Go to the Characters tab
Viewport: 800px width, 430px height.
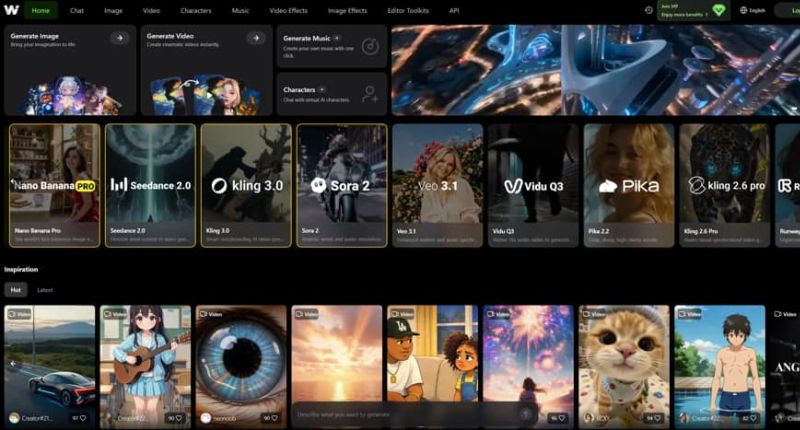pyautogui.click(x=196, y=10)
